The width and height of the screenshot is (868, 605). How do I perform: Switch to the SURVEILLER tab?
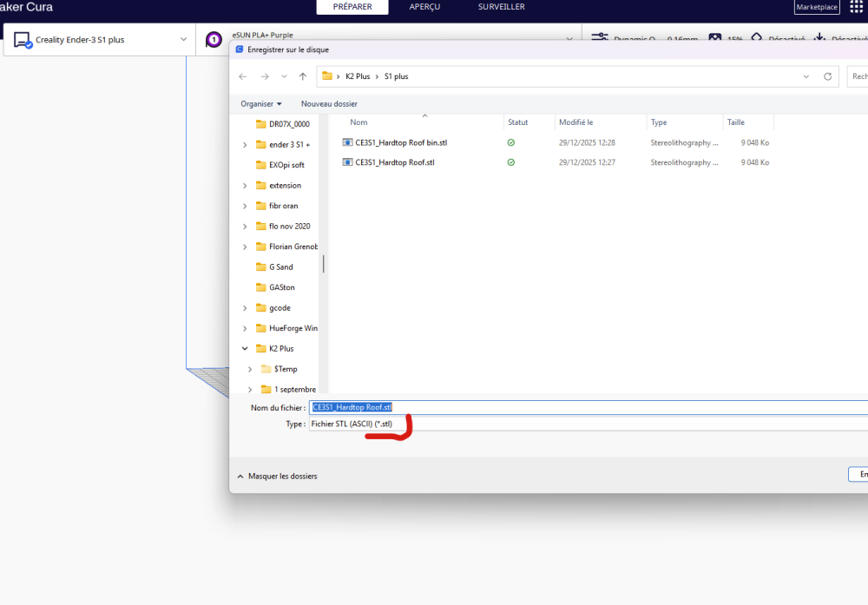pyautogui.click(x=501, y=7)
